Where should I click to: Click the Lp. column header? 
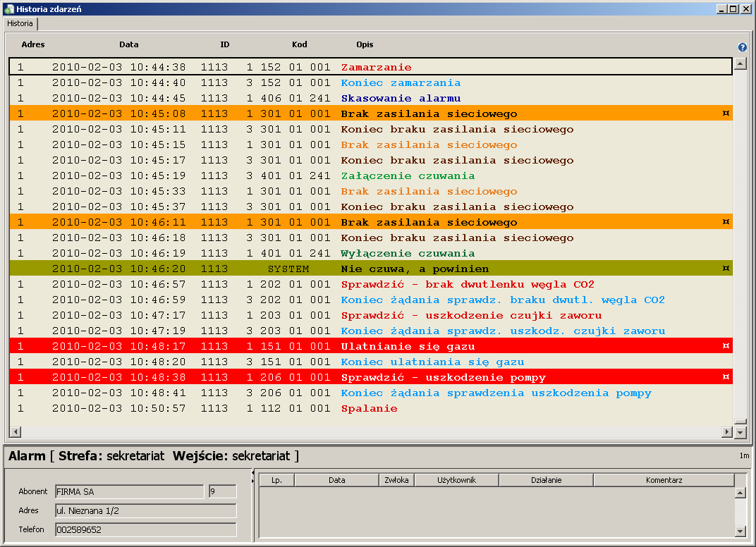tap(276, 480)
